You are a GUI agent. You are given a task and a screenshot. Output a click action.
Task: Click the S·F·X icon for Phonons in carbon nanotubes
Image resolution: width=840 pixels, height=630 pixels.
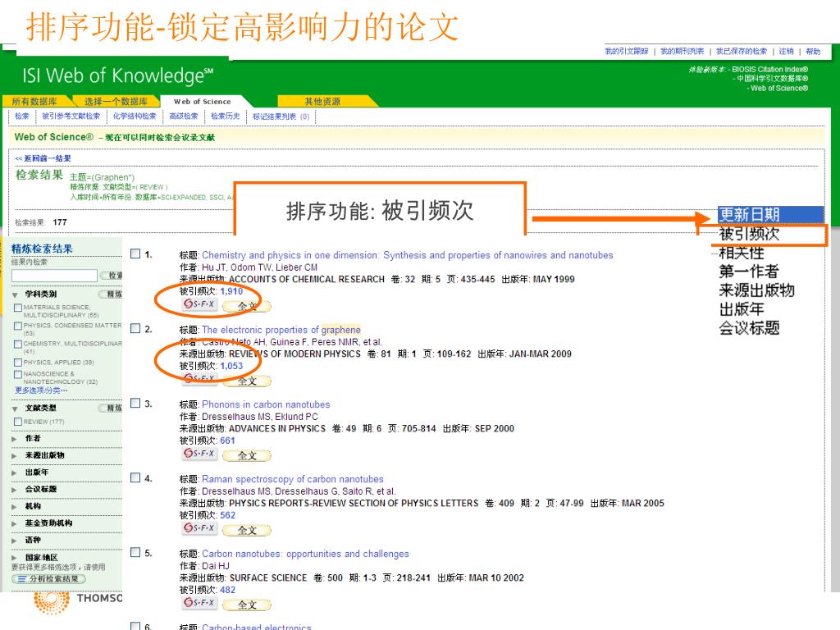(199, 454)
